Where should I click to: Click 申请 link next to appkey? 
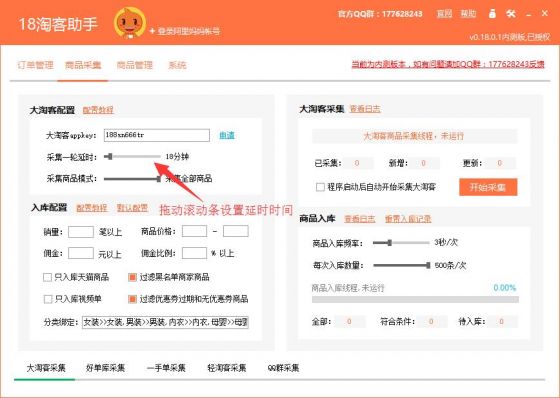[227, 135]
